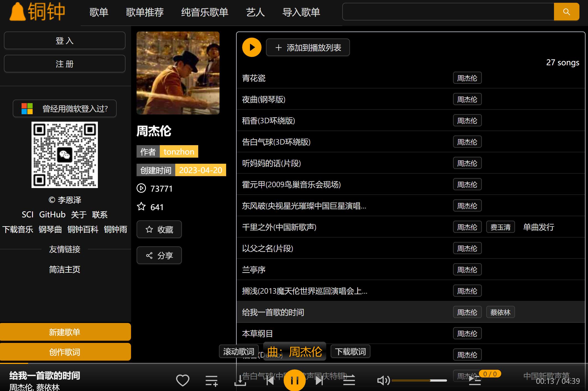Open the GitHub link
This screenshot has height=391, width=588.
[52, 215]
